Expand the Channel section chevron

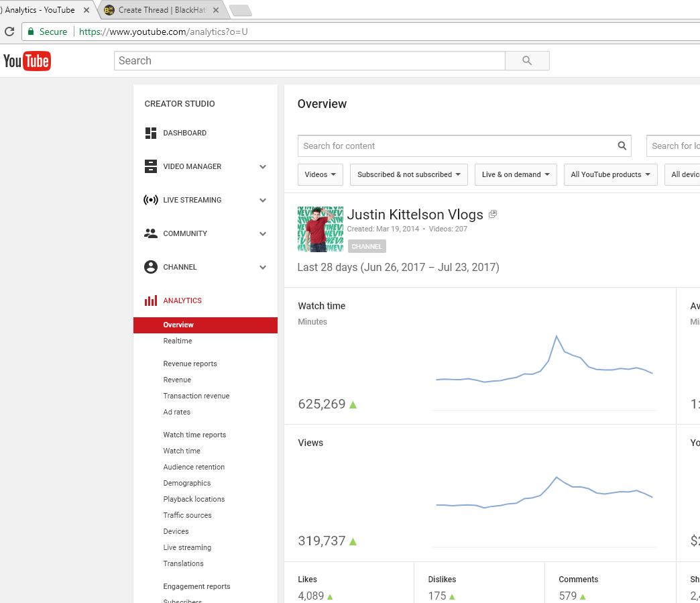[x=263, y=267]
